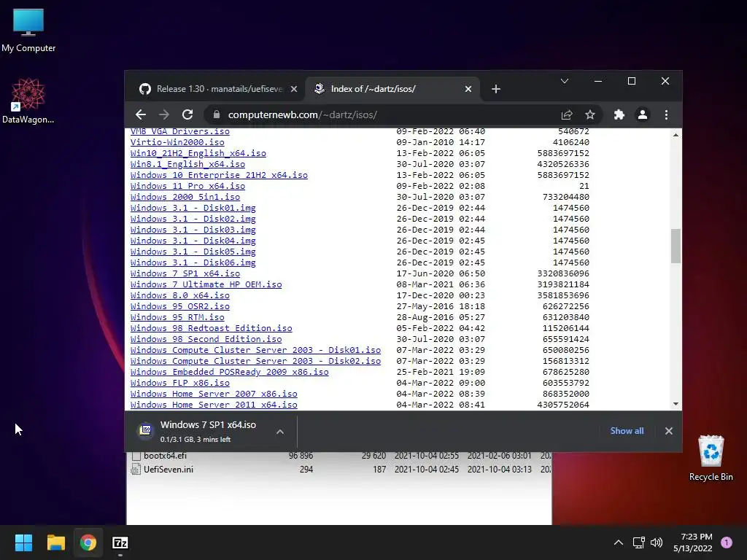Expand options for Windows 7 SP1 x64.iso download
Viewport: 747px width, 560px height.
(x=280, y=432)
